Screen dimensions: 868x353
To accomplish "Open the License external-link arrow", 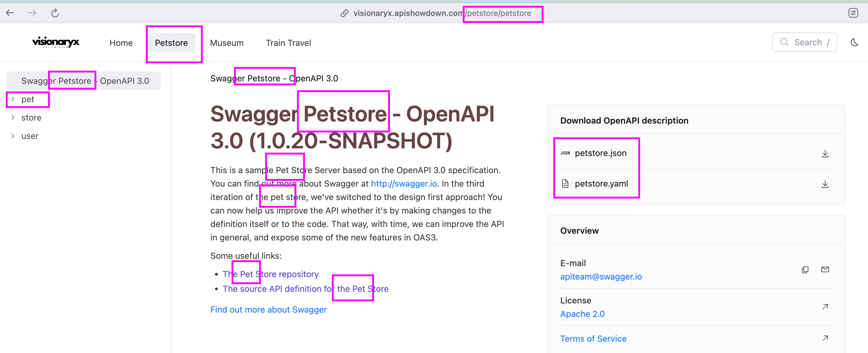I will 825,307.
